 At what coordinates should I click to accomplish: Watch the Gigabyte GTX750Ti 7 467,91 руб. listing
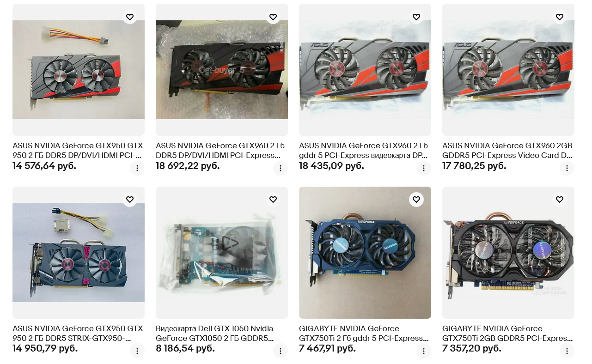416,200
